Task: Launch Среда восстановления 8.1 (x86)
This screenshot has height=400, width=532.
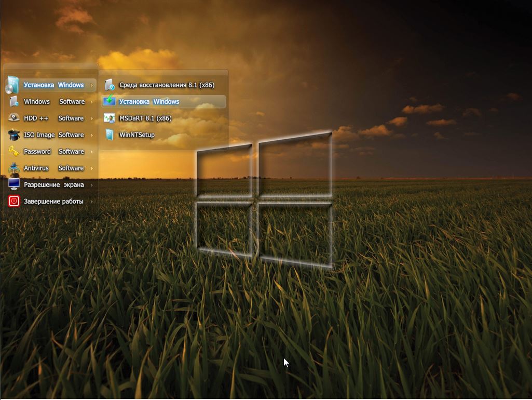Action: click(x=163, y=85)
